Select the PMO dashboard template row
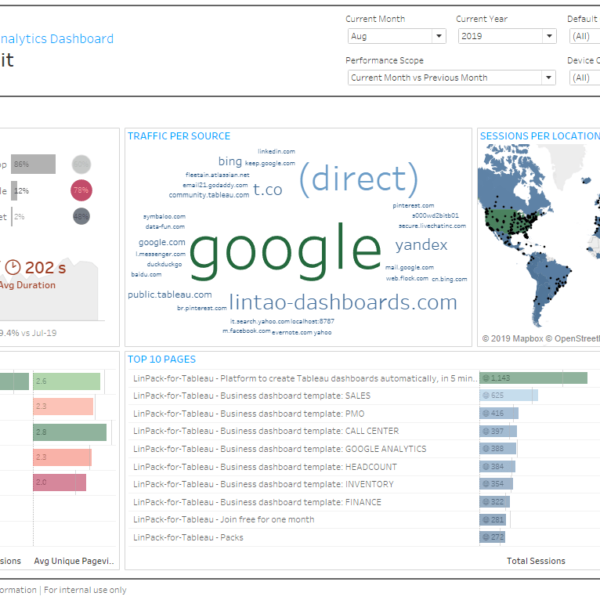 click(x=303, y=414)
